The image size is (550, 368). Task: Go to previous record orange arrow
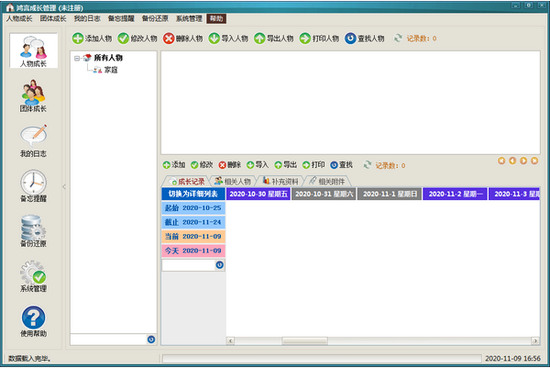pyautogui.click(x=512, y=161)
